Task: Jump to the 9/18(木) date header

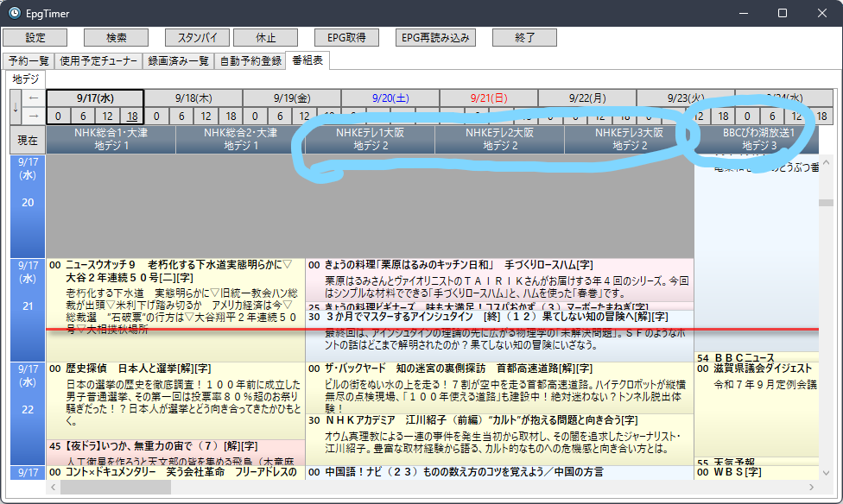Action: pyautogui.click(x=193, y=98)
